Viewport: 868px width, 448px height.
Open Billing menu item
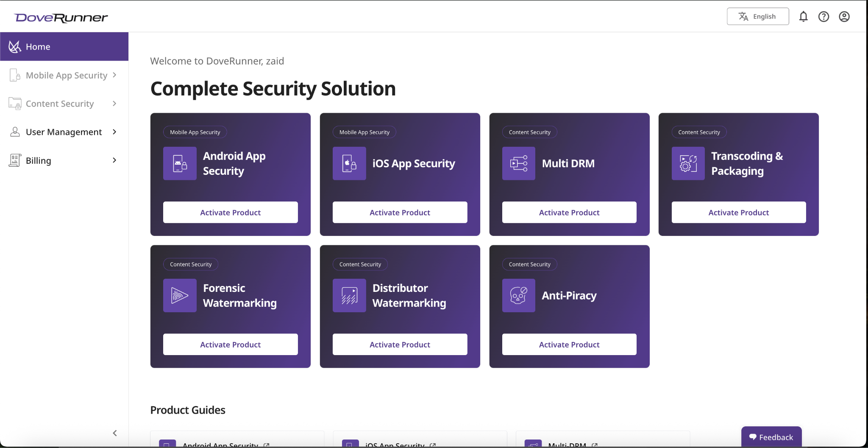coord(64,160)
